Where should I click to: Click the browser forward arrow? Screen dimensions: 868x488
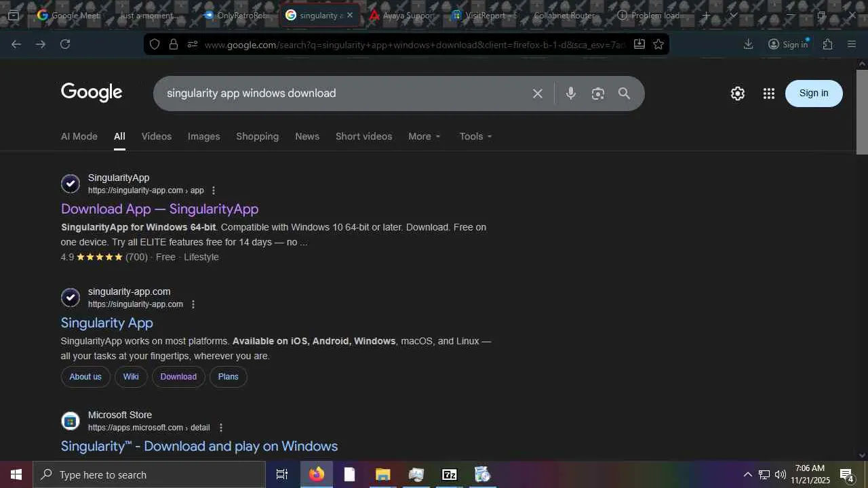click(x=41, y=44)
